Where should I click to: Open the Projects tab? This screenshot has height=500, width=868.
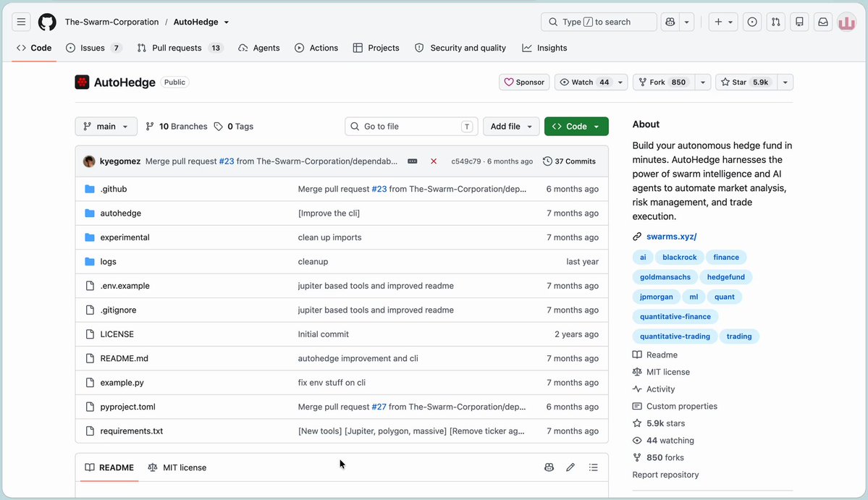coord(376,48)
